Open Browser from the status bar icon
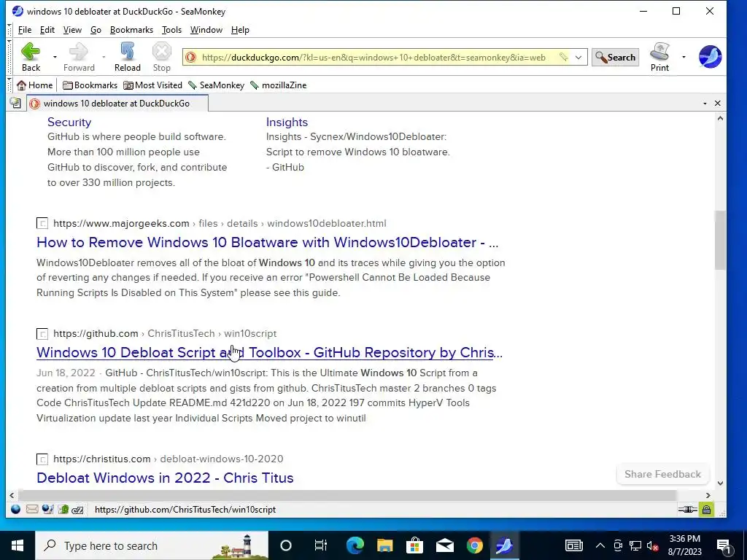The image size is (747, 560). click(16, 510)
